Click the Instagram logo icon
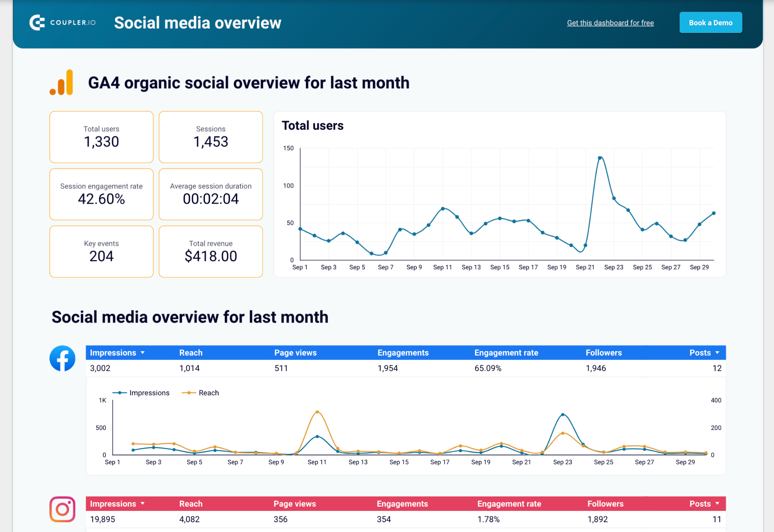The width and height of the screenshot is (774, 532). pos(62,509)
